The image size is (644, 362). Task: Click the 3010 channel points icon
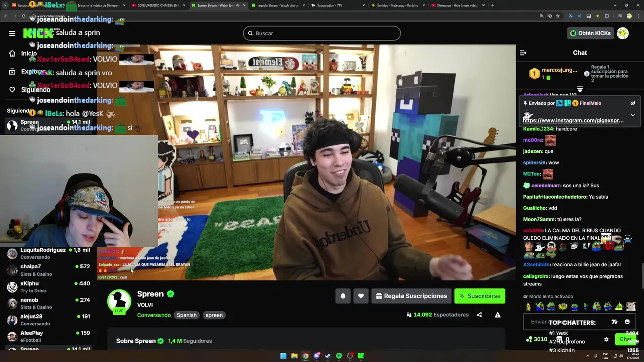[x=529, y=339]
